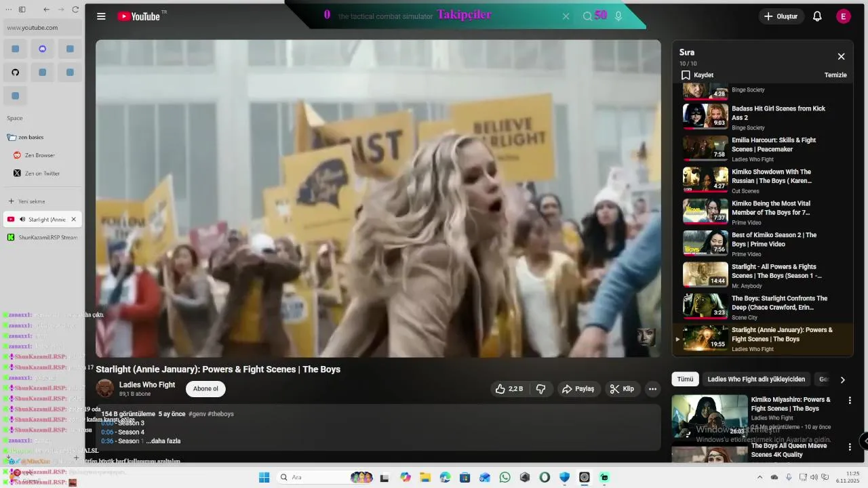Screen dimensions: 868x488
Task: Close the Sıra queue panel
Action: [x=841, y=57]
